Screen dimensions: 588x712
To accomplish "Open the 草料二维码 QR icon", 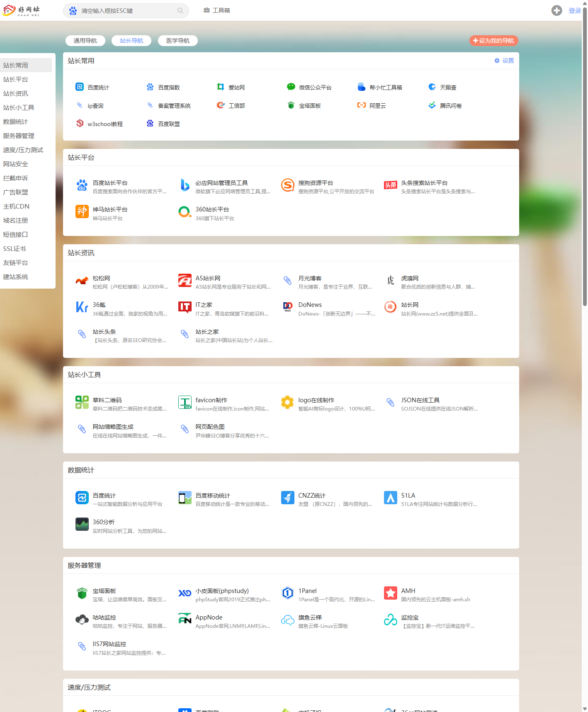I will pos(82,402).
